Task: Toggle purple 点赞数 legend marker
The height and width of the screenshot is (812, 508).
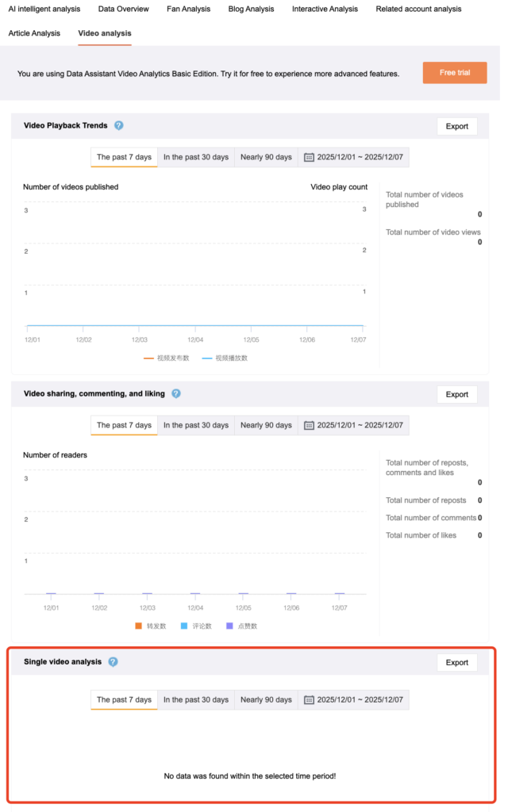Action: 230,626
